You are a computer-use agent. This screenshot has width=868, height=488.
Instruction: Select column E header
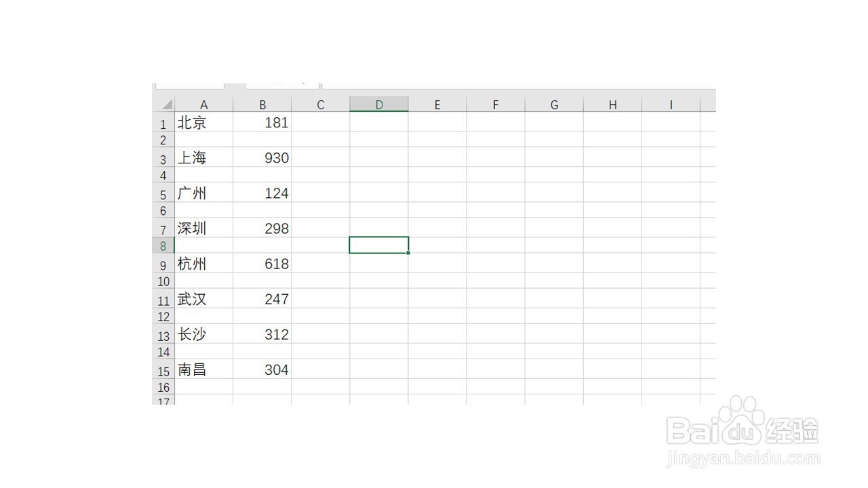[437, 104]
